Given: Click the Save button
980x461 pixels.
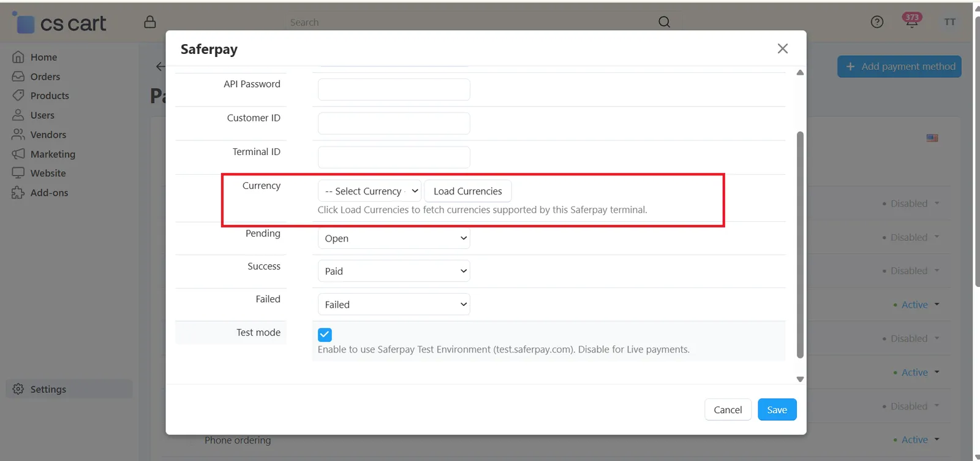Looking at the screenshot, I should click(x=777, y=410).
